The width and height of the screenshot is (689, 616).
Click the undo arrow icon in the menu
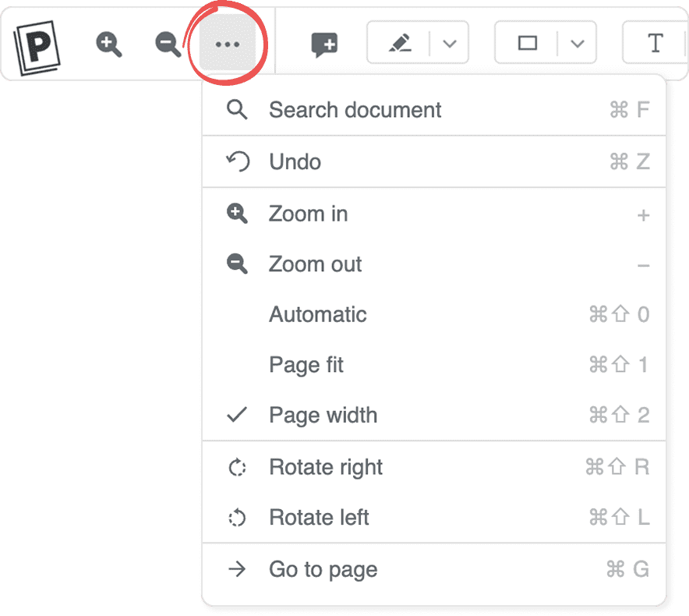coord(238,161)
